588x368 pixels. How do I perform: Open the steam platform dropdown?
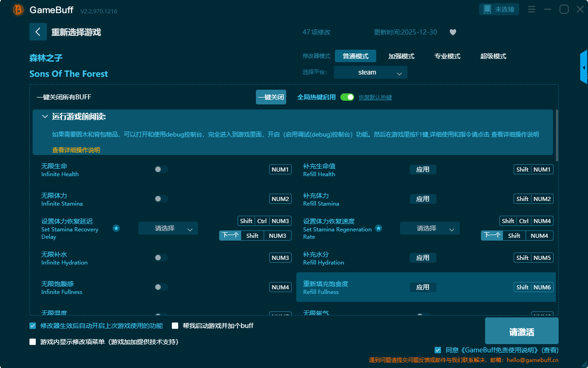click(370, 72)
